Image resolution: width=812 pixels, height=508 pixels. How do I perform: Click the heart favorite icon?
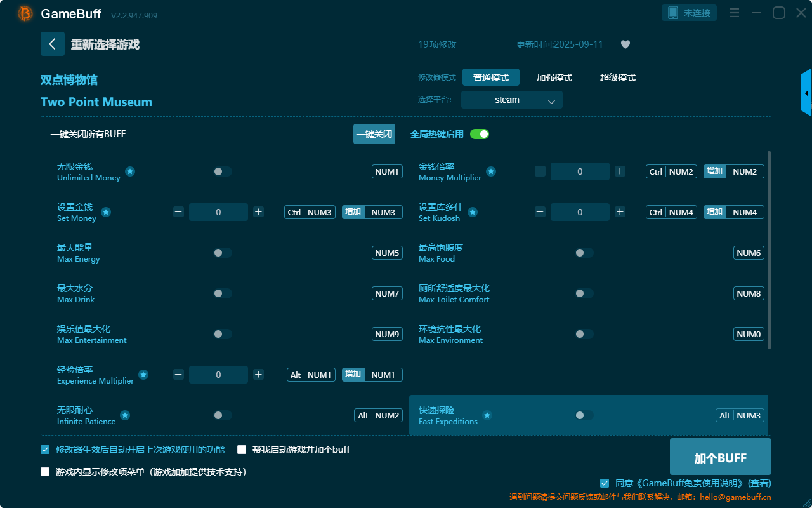625,44
